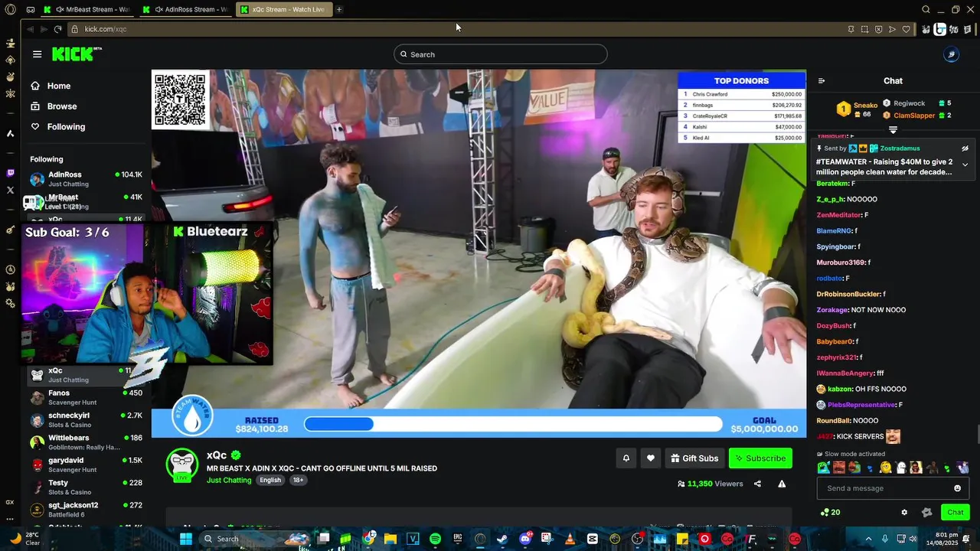Viewport: 980px width, 551px height.
Task: Open Steam from the taskbar
Action: (x=501, y=539)
